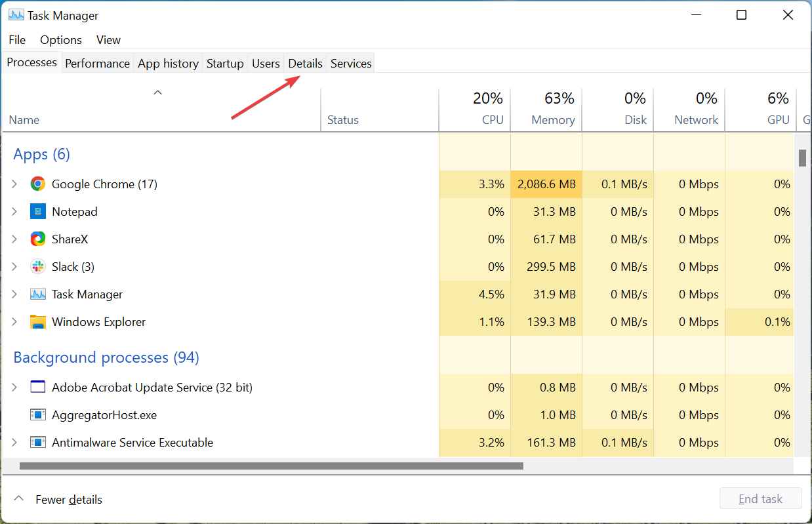This screenshot has width=812, height=524.
Task: Click the ShareX app icon
Action: 38,239
